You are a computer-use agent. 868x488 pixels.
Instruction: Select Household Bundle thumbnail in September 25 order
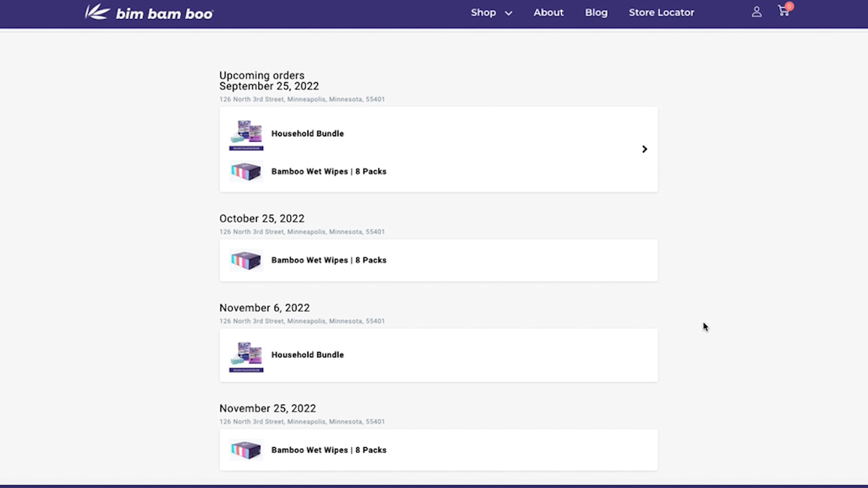click(x=246, y=135)
